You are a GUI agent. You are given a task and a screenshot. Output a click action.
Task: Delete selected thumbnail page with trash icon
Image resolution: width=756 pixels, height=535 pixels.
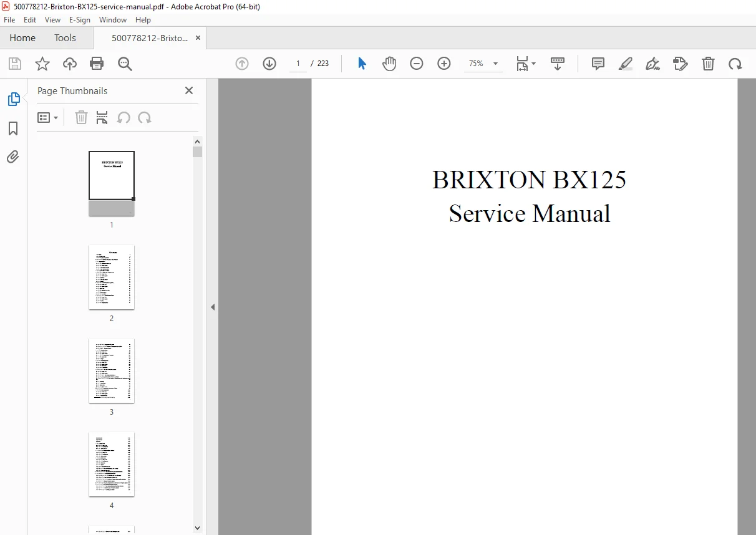[x=81, y=117]
